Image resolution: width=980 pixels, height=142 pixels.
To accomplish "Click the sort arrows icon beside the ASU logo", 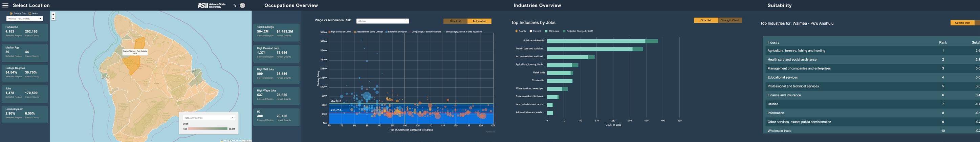I will click(235, 5).
